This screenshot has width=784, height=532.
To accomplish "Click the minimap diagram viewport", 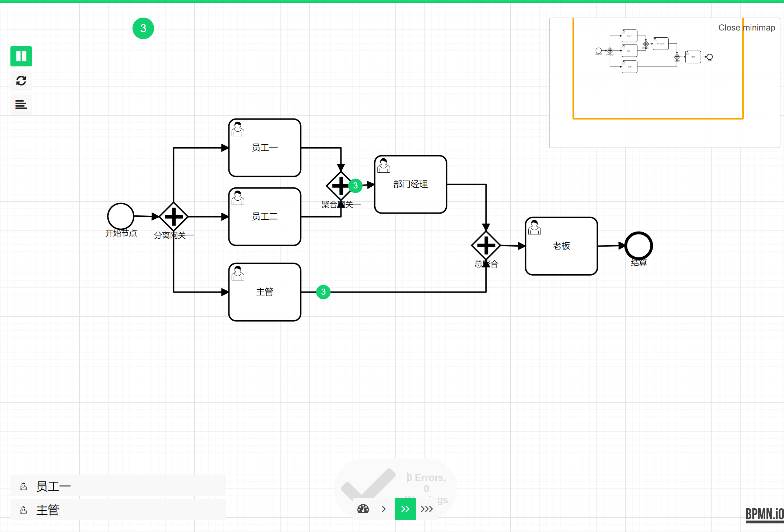I will tap(657, 68).
